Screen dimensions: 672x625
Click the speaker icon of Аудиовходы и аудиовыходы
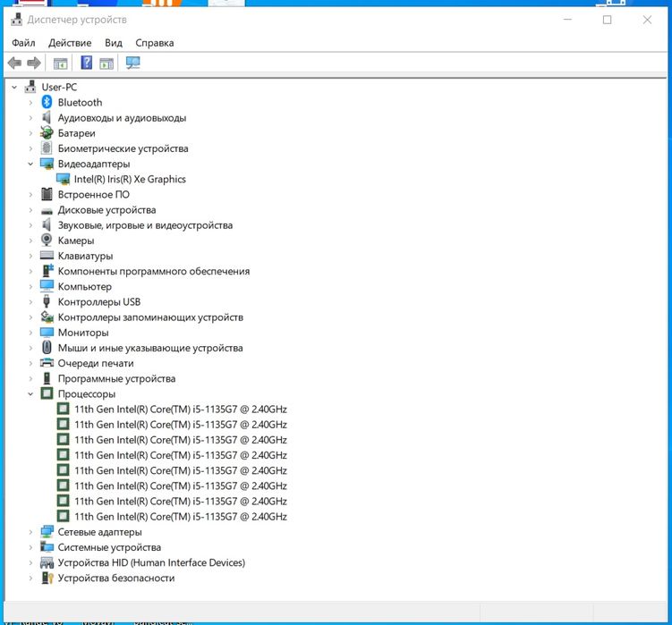pyautogui.click(x=47, y=117)
